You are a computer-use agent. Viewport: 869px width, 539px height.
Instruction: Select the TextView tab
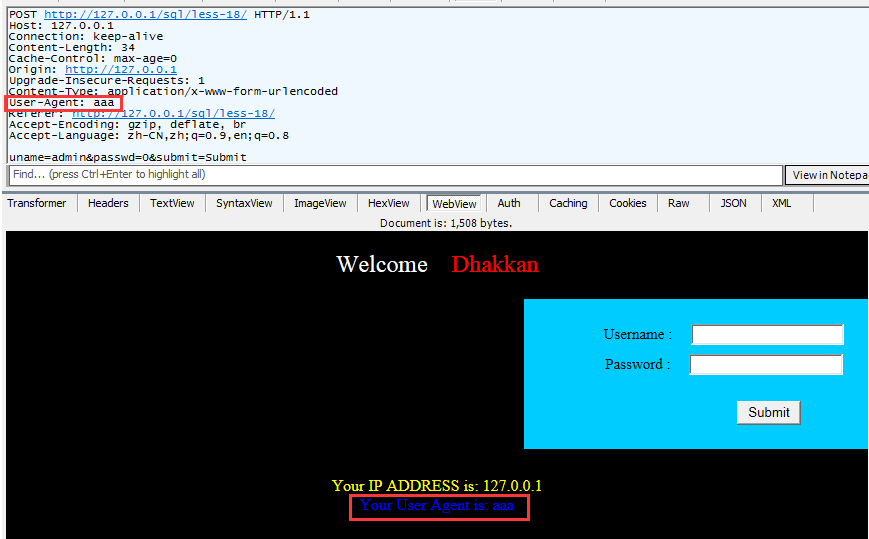point(172,203)
